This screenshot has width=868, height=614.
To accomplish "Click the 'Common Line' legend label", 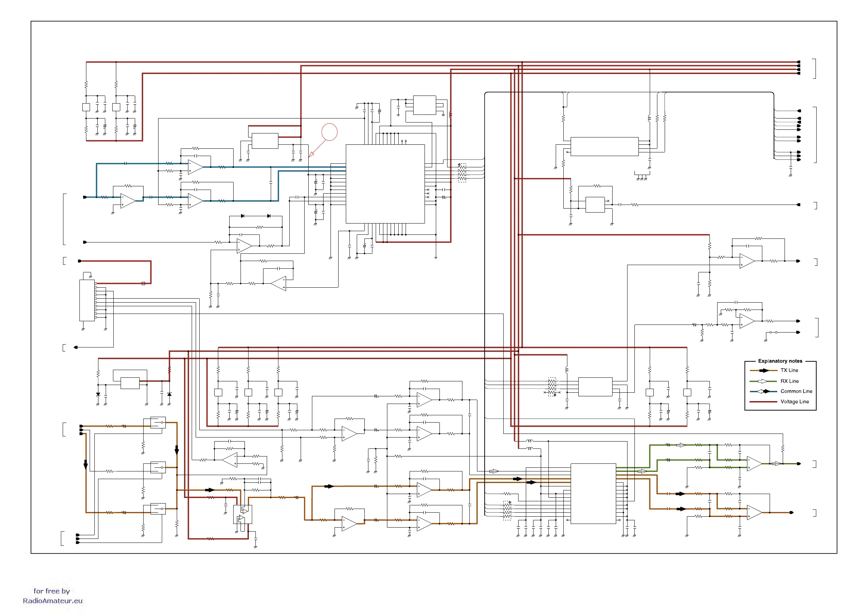I will (796, 391).
